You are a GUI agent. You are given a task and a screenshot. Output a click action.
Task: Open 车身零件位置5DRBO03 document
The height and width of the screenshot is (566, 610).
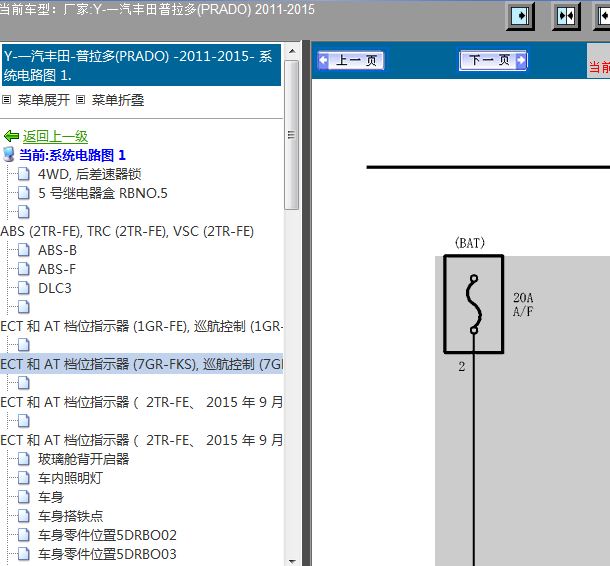point(107,555)
